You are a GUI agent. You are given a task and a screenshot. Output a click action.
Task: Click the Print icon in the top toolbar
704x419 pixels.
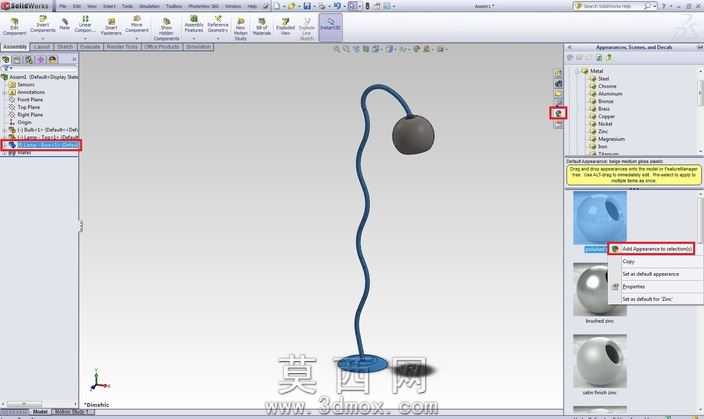click(x=322, y=6)
